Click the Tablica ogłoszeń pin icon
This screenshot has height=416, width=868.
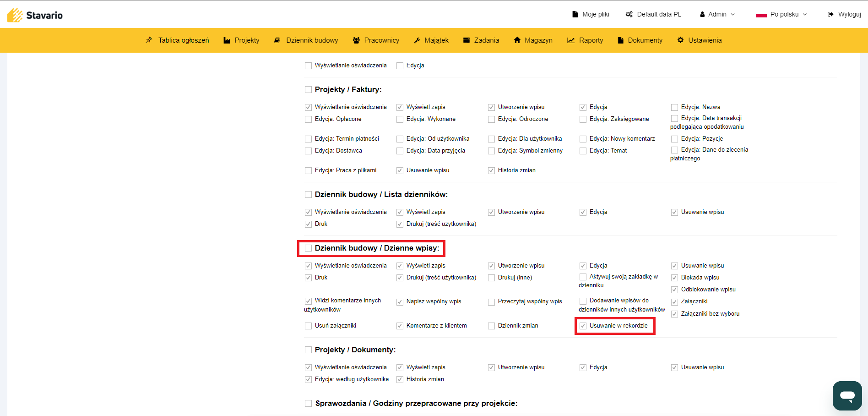point(149,40)
